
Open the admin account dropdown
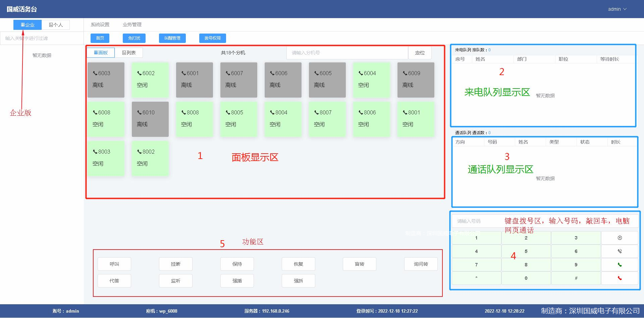tap(617, 9)
